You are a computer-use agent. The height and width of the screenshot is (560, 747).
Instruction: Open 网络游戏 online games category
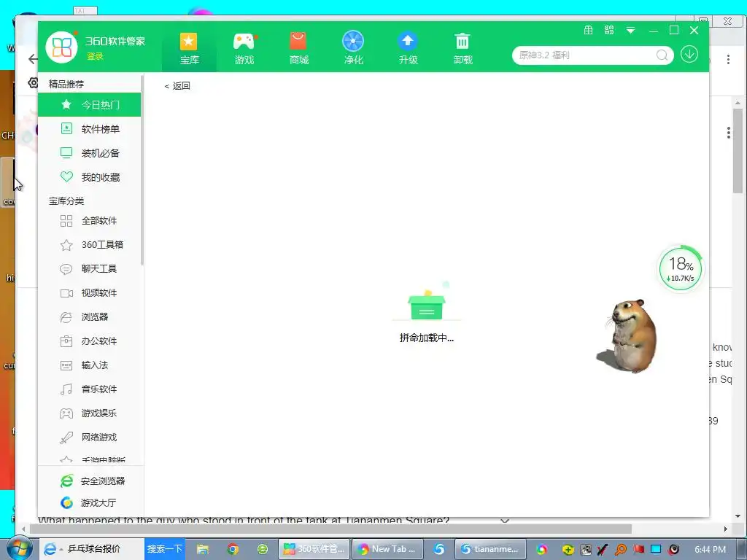click(x=90, y=437)
